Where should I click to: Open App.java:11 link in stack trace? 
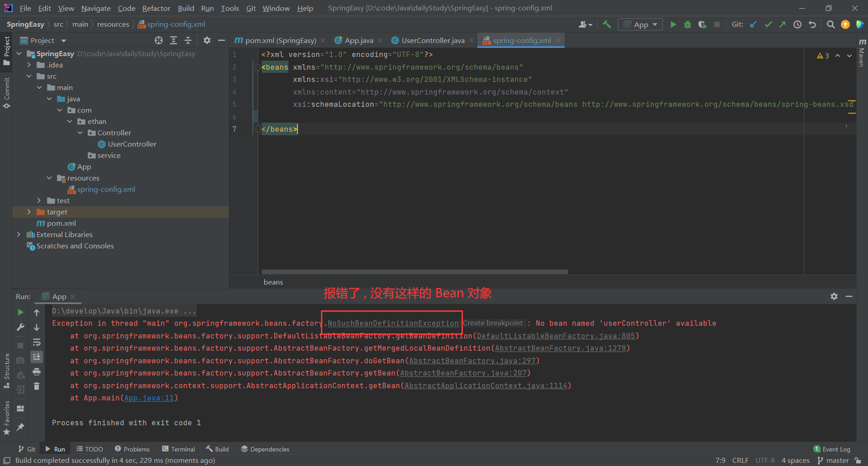tap(149, 398)
